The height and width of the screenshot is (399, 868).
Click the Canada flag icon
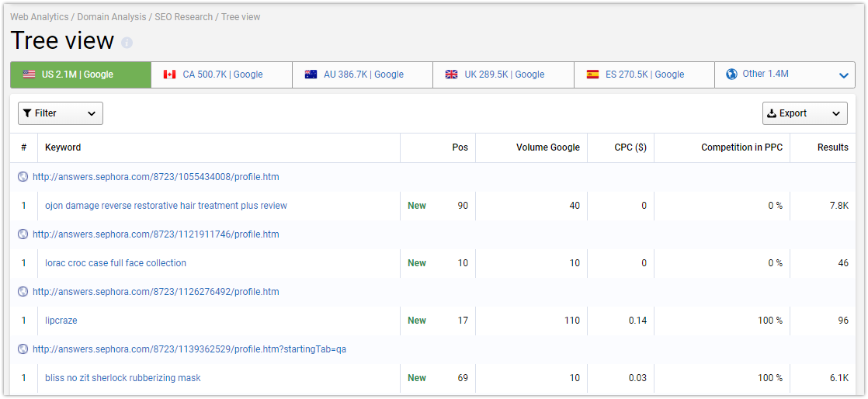point(170,75)
